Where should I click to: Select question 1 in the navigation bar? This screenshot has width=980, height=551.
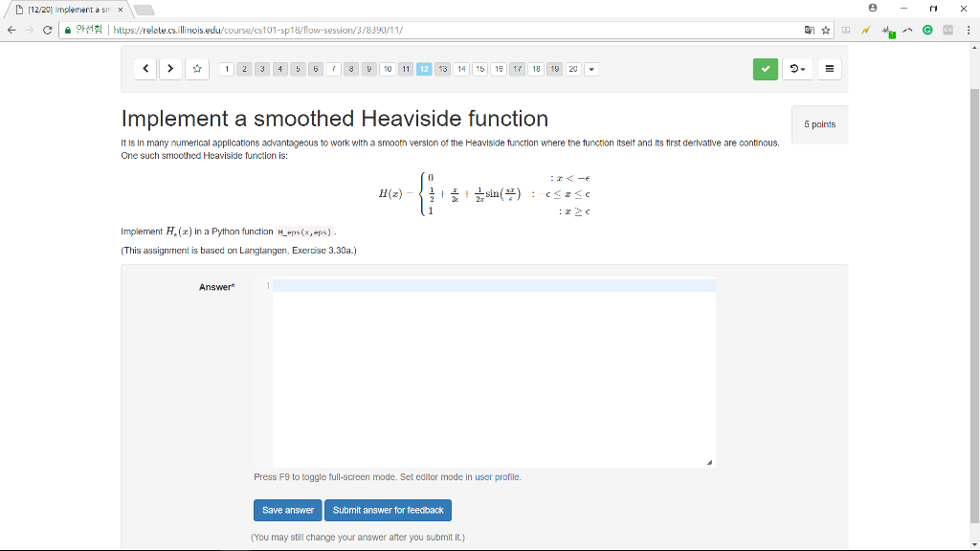(x=226, y=69)
